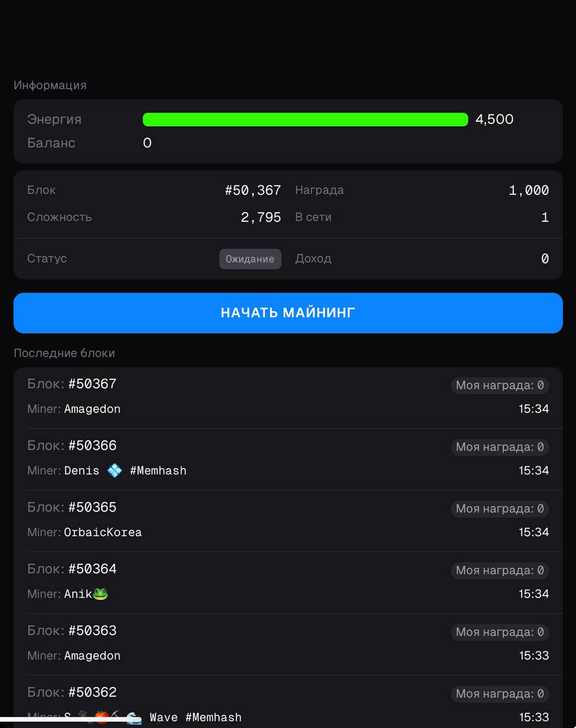Click Моя награда badge for block #50365
Screen dimensions: 576x728
pyautogui.click(x=500, y=509)
